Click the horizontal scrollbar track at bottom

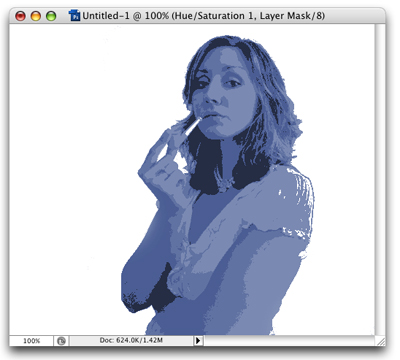click(289, 341)
